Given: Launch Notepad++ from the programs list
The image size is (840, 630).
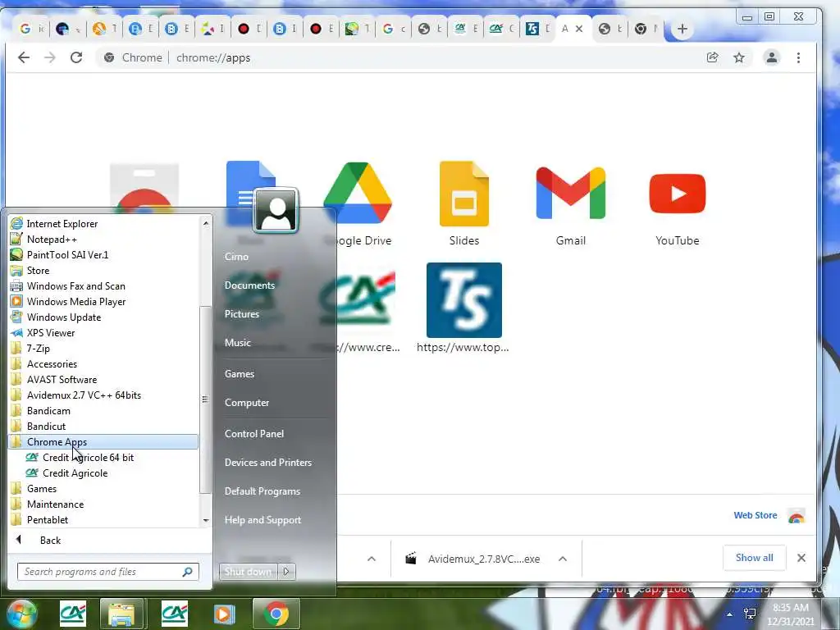Looking at the screenshot, I should tap(52, 239).
